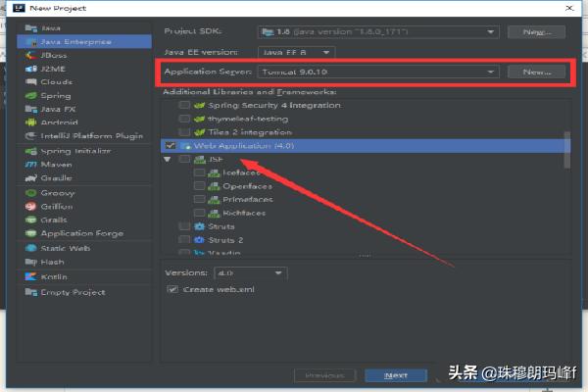The height and width of the screenshot is (392, 588).
Task: Click the Spring leaf icon in sidebar
Action: click(31, 96)
